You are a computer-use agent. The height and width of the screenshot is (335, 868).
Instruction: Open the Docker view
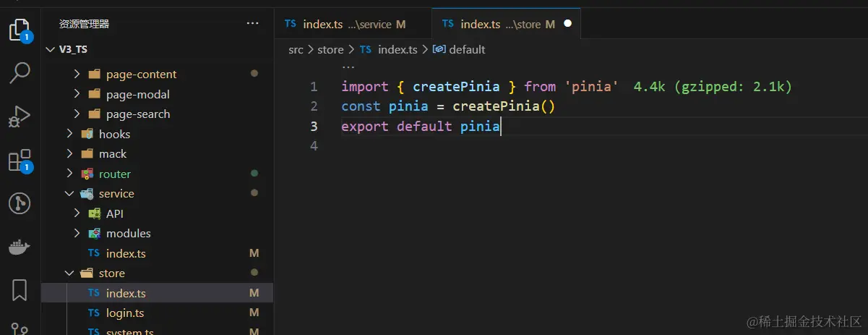tap(20, 247)
